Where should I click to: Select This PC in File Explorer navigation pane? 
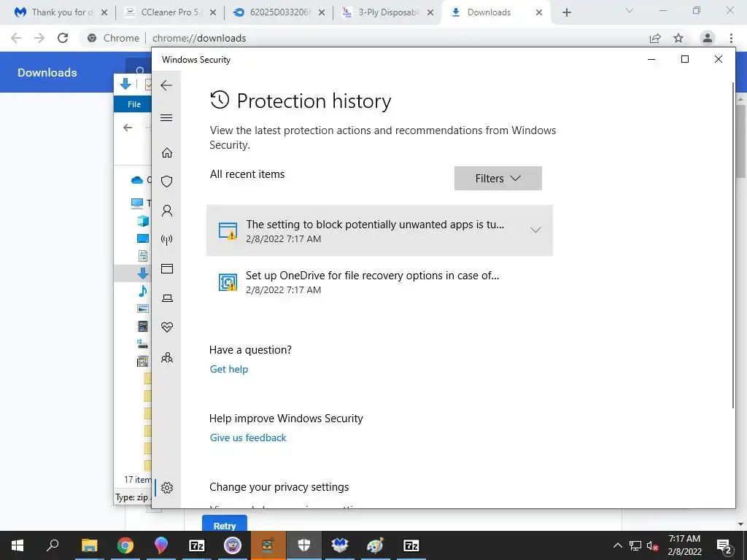tap(137, 203)
